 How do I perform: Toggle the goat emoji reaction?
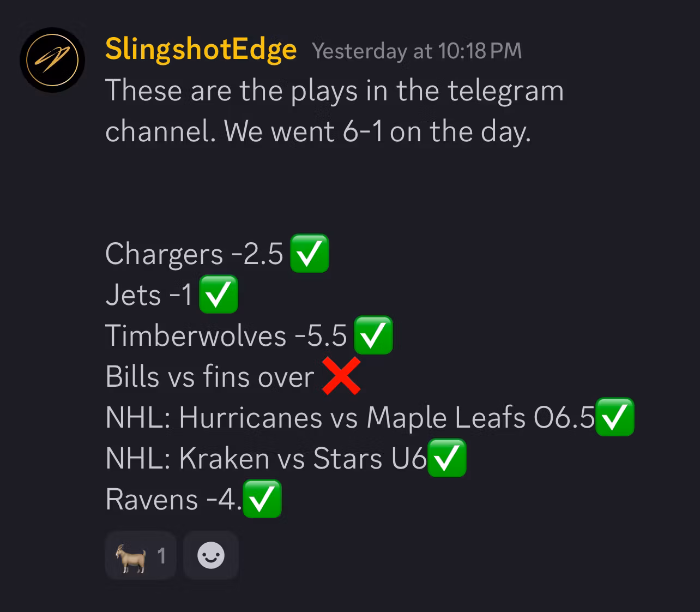point(140,556)
